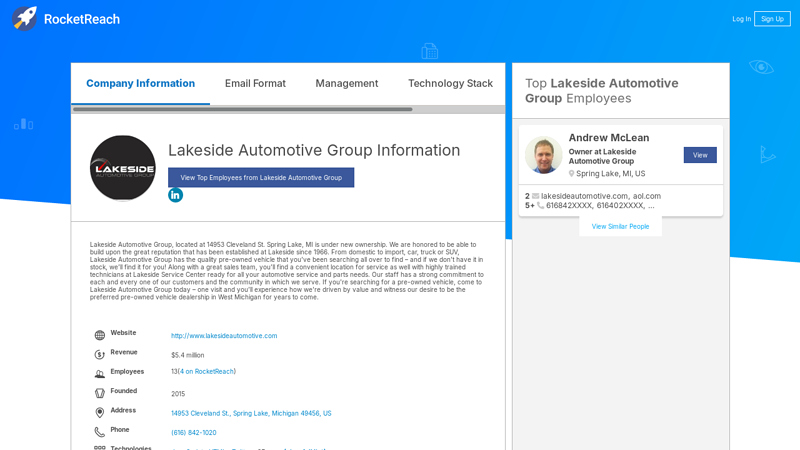Select the Company Information tab
Screen dimensions: 800x450
[x=140, y=84]
